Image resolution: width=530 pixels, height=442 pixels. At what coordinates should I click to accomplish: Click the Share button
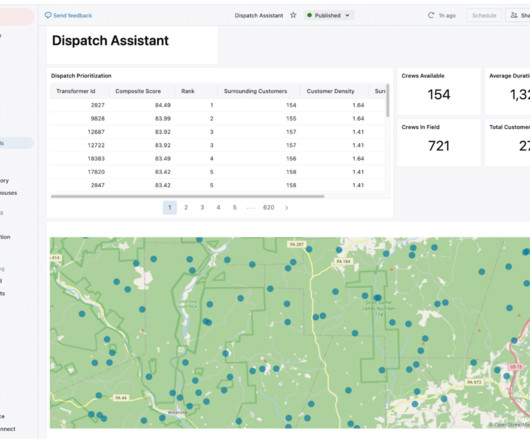518,16
